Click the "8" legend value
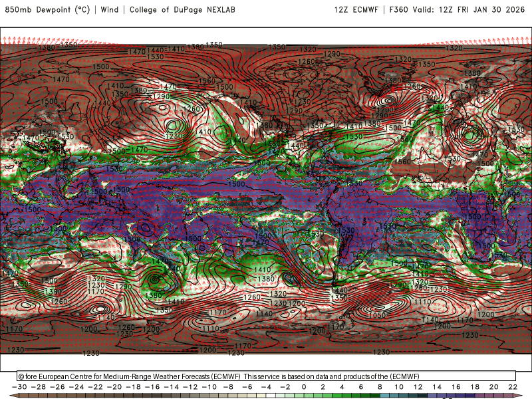This screenshot has width=532, height=399. tap(380, 387)
